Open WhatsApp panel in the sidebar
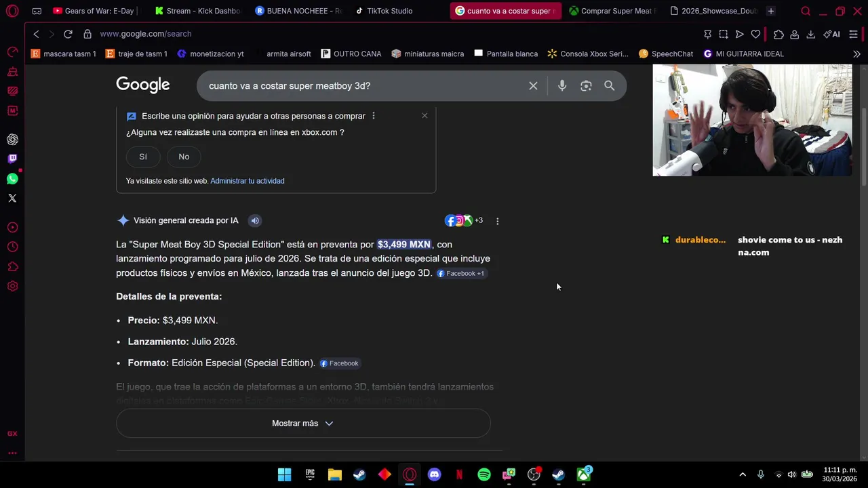Viewport: 868px width, 488px height. pos(12,179)
